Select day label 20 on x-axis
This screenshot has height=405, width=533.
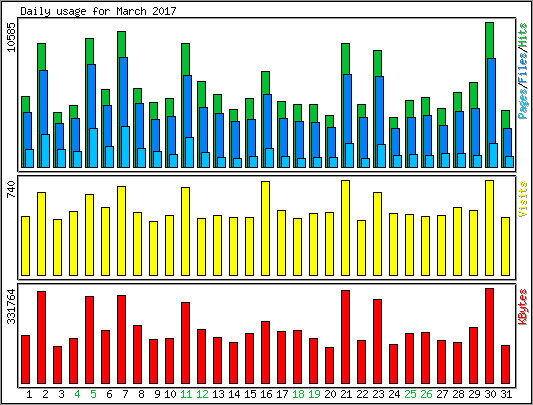[x=330, y=394]
